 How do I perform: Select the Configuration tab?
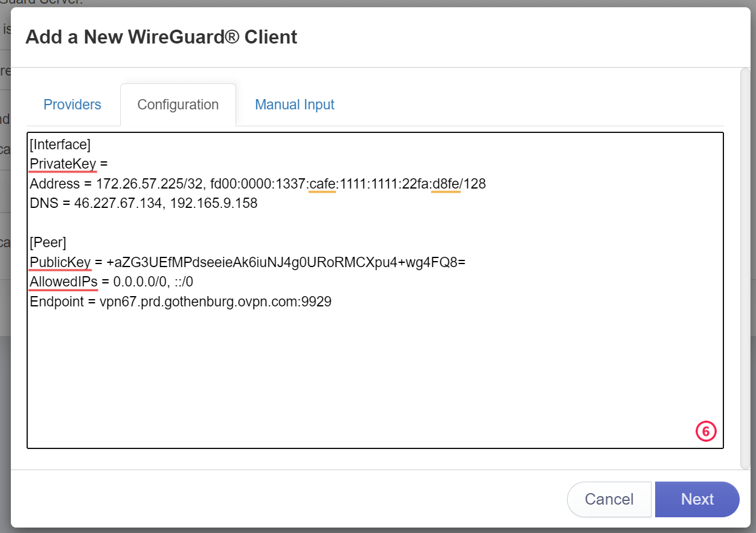tap(178, 105)
